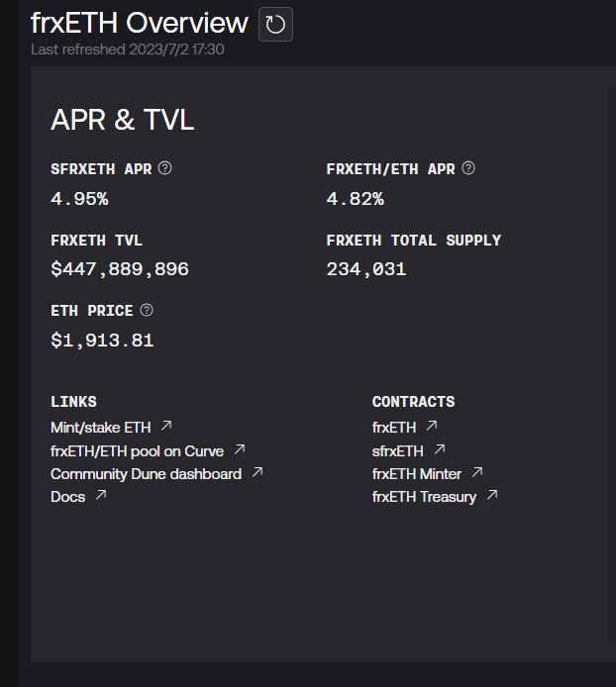This screenshot has height=687, width=616.
Task: Click the arrow icon beside frxETH Treasury
Action: [x=492, y=496]
